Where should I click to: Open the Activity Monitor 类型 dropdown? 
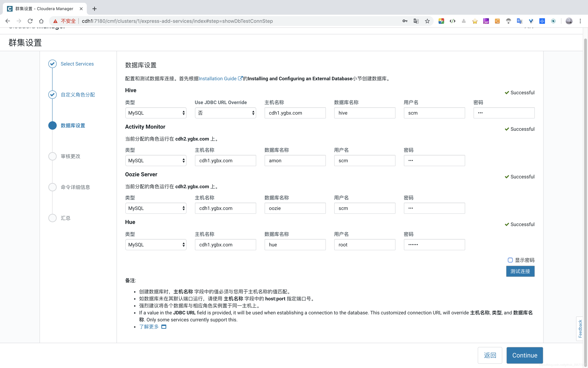[156, 161]
